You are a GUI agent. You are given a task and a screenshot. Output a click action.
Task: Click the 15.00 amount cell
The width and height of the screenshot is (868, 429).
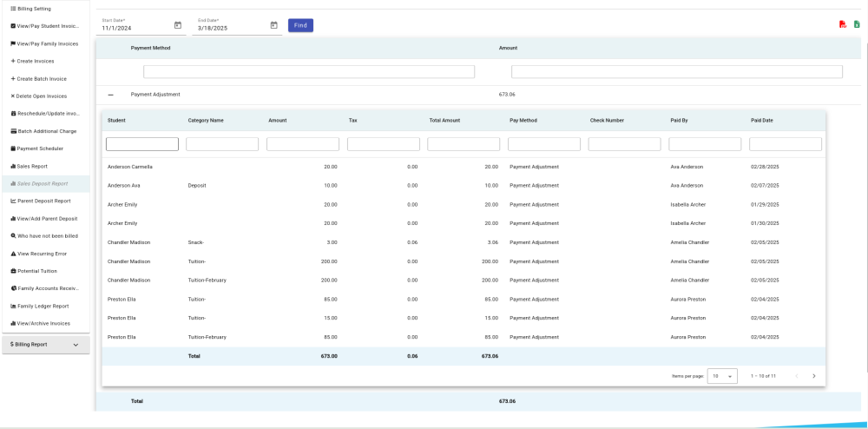pyautogui.click(x=331, y=319)
